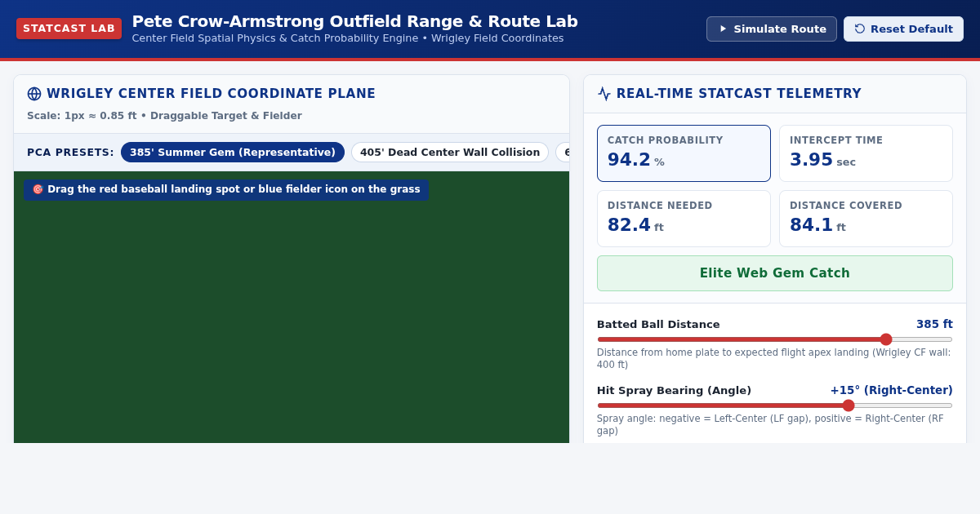Click the STATCAST LAB badge
Screen dimensions: 980x514
click(x=69, y=29)
